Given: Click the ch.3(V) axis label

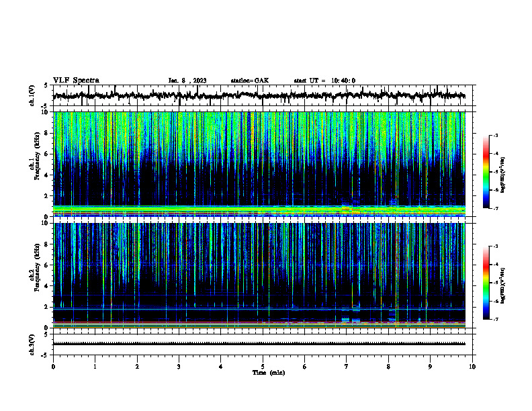Looking at the screenshot, I should click(32, 345).
